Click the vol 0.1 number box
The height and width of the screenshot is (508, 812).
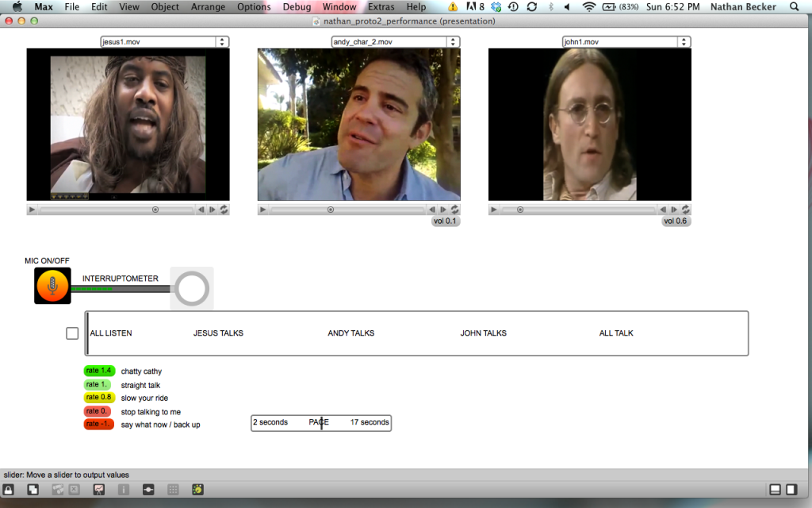click(x=446, y=221)
